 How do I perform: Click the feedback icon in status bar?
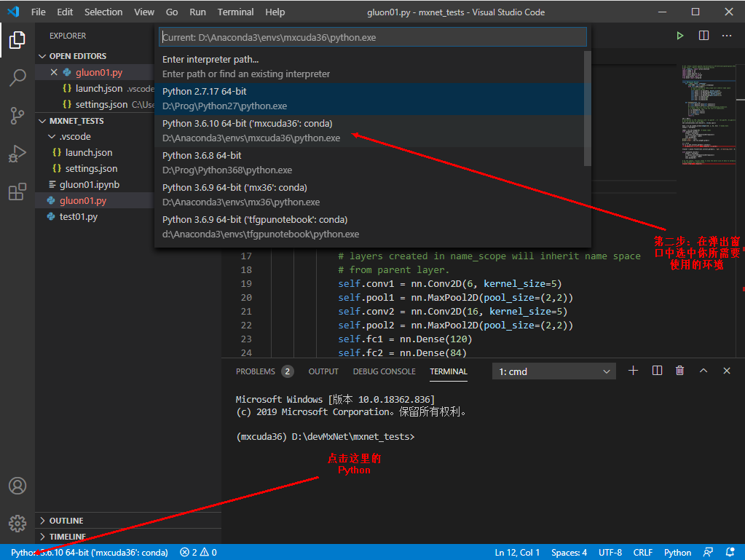click(708, 552)
